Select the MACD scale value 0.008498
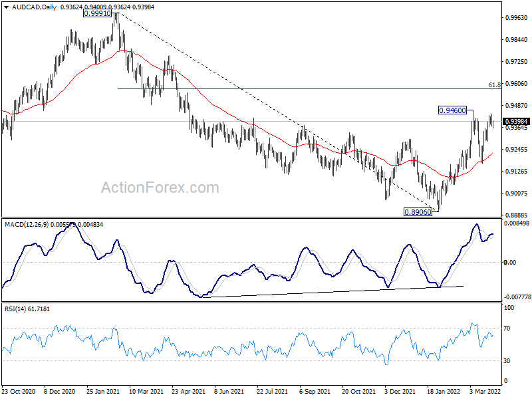 [x=517, y=223]
